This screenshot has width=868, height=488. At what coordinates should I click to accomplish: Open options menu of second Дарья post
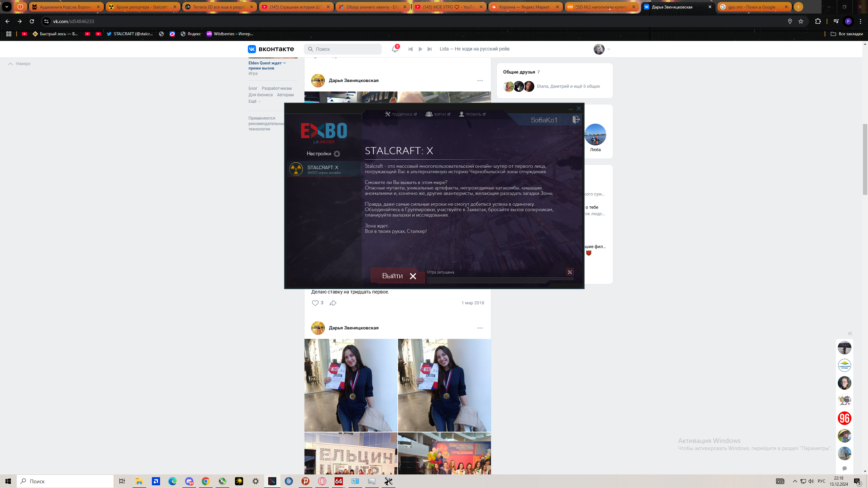click(x=480, y=328)
